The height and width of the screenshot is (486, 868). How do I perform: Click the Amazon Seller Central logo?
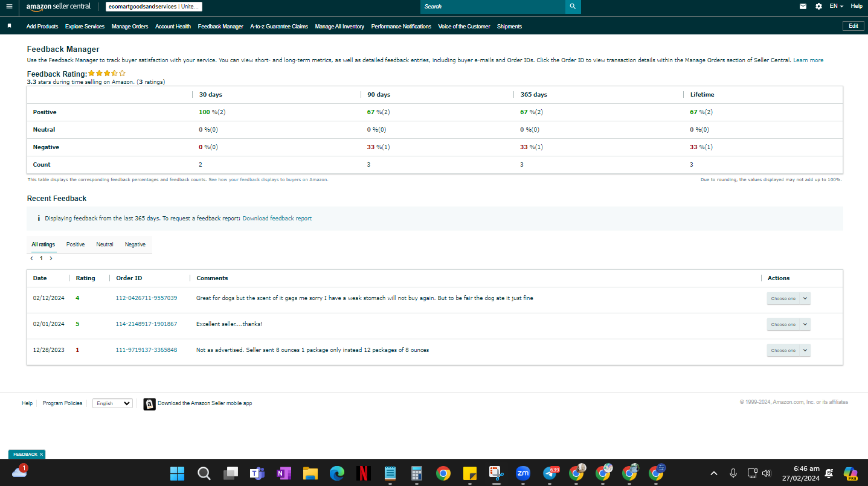[x=59, y=7]
